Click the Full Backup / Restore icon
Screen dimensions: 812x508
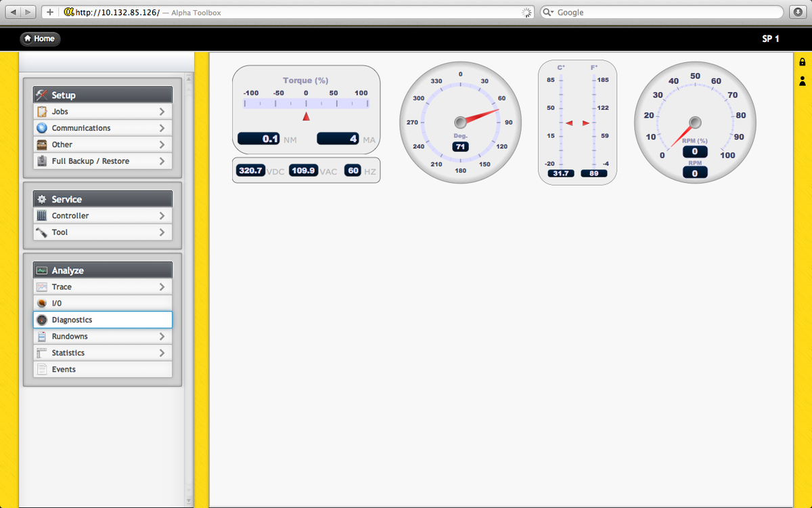click(x=42, y=161)
